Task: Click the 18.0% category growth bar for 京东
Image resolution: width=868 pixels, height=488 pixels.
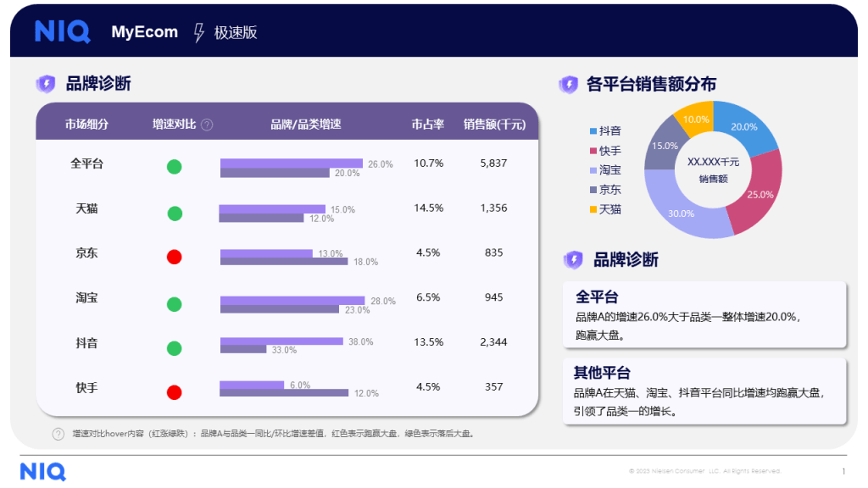Action: 284,261
